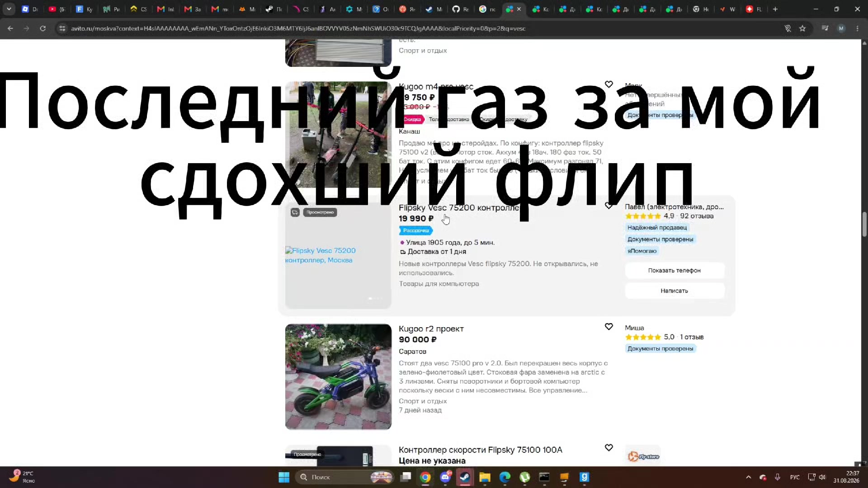Open Chrome three-dot menu
The width and height of the screenshot is (868, 488).
[858, 28]
